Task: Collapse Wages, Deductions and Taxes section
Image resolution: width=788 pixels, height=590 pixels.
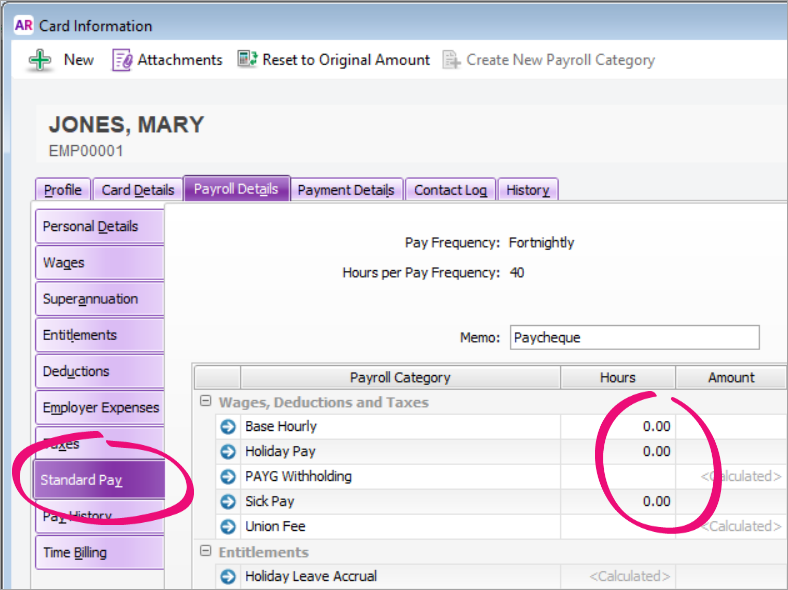Action: pyautogui.click(x=206, y=402)
